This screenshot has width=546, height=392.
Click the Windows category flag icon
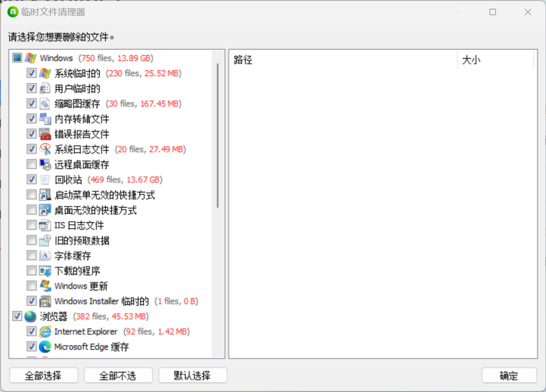click(x=31, y=58)
